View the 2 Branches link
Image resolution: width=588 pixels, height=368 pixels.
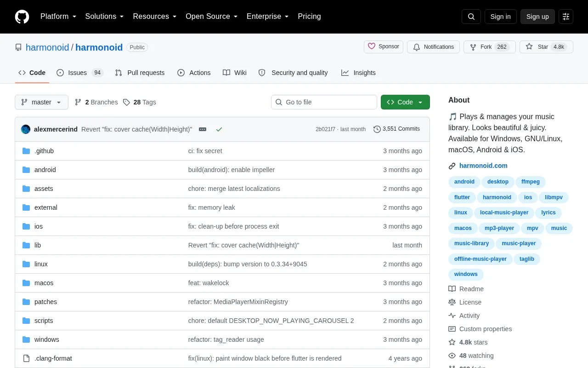(96, 102)
